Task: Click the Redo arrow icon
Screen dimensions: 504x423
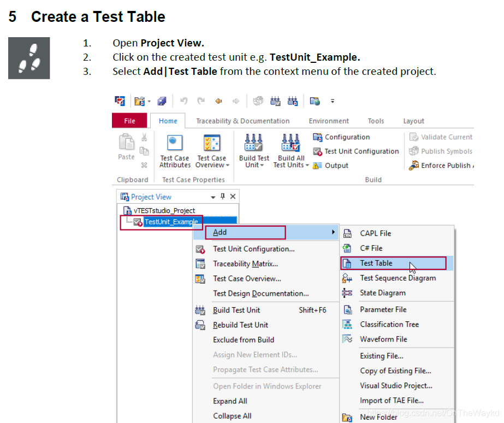Action: click(201, 101)
